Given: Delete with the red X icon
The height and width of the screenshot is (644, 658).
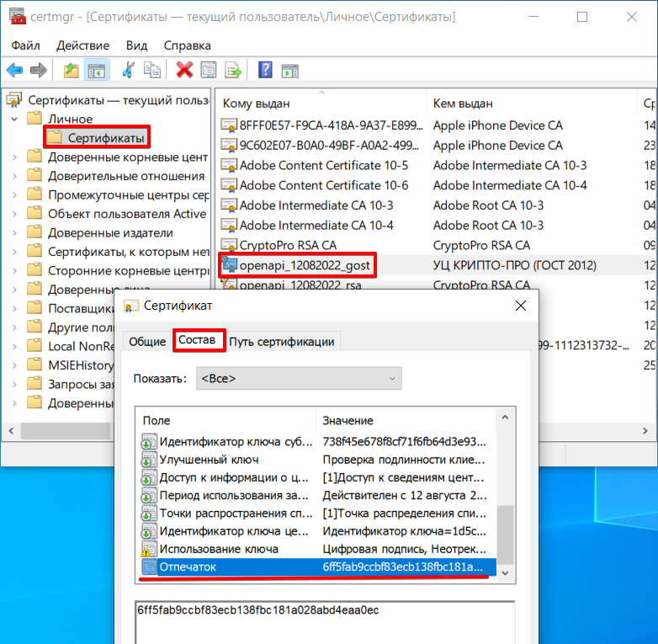Looking at the screenshot, I should pos(184,70).
